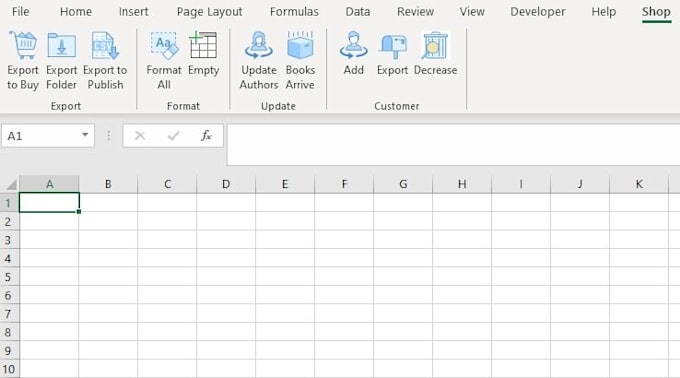
Task: Select row 1 header
Action: coord(9,203)
